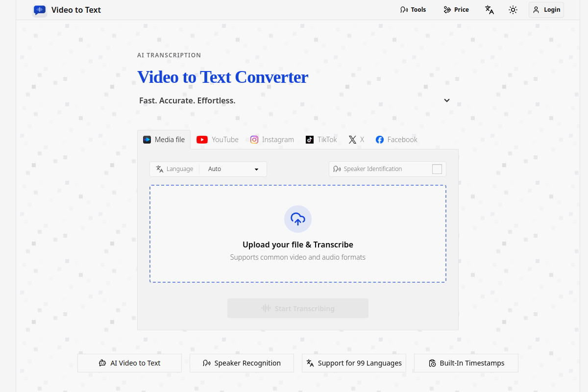Click the Login button

point(546,10)
